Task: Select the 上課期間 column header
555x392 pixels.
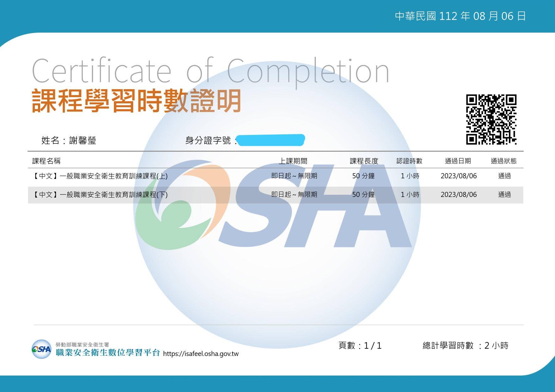Action: 293,161
